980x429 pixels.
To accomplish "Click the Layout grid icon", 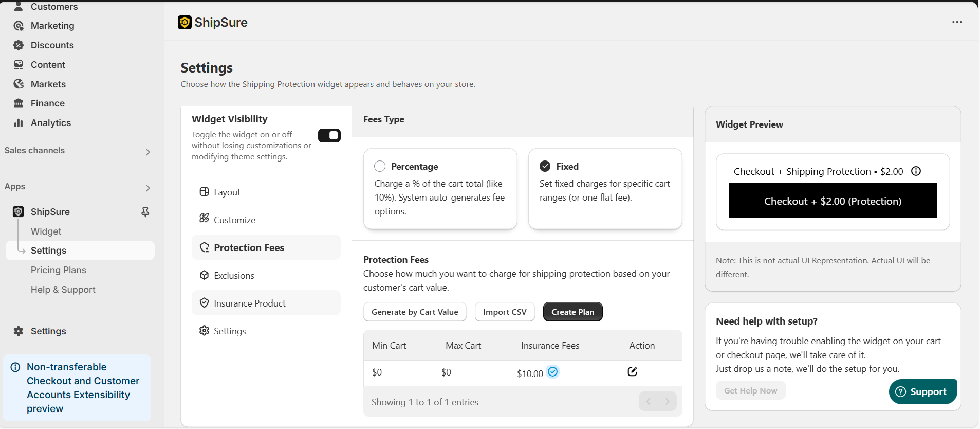I will (x=204, y=192).
